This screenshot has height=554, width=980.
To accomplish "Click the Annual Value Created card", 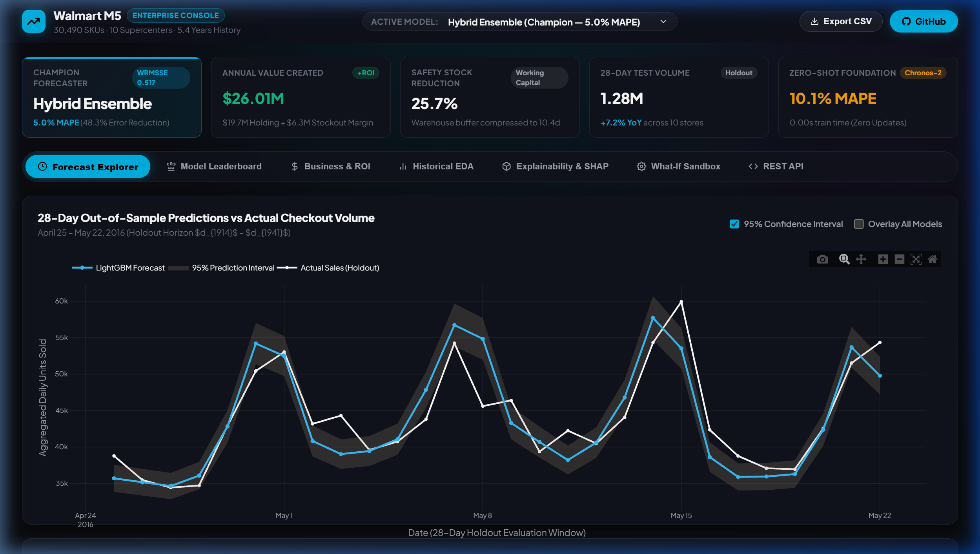I will tap(301, 97).
